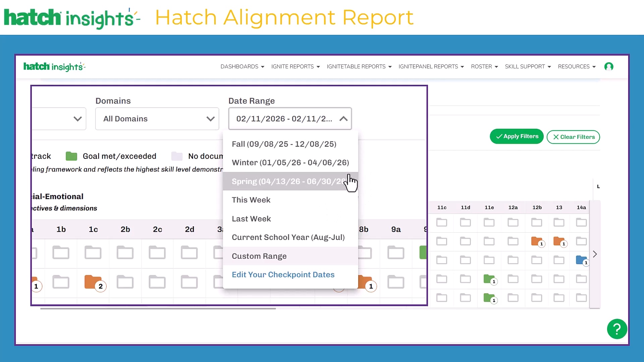Open second-row empty folder under 2b
The height and width of the screenshot is (362, 644).
(x=125, y=282)
